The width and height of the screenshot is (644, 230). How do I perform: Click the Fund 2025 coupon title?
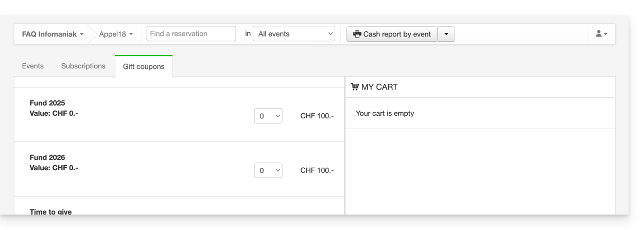coord(47,103)
